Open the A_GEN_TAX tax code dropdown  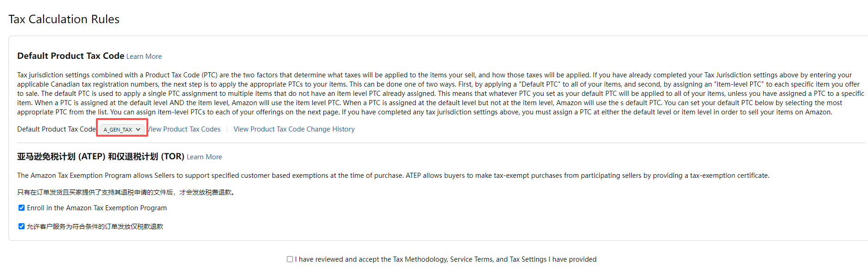122,130
